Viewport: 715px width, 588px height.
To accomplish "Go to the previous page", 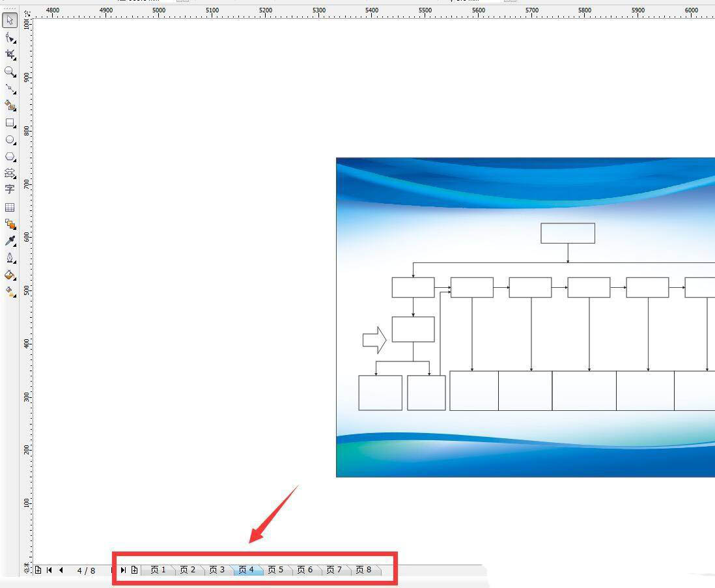I will [x=61, y=570].
